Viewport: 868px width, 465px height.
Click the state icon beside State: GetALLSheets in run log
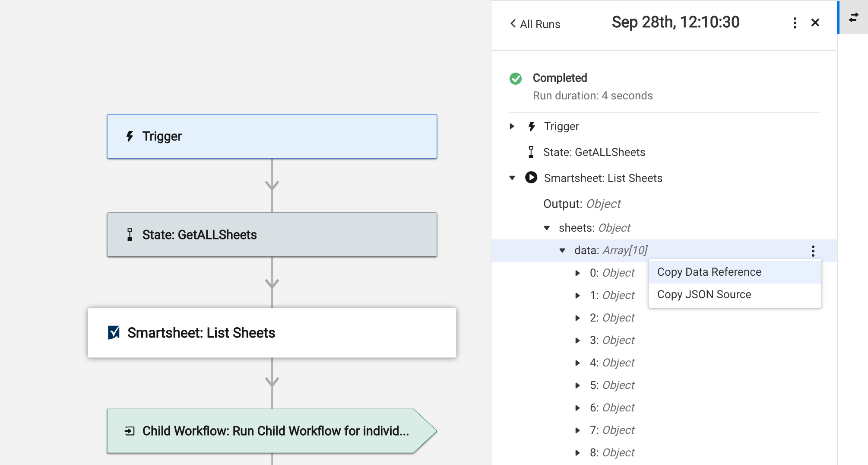click(531, 152)
